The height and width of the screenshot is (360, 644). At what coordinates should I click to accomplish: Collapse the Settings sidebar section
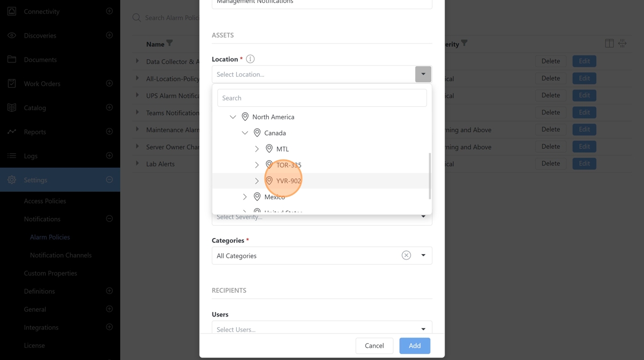pyautogui.click(x=109, y=180)
